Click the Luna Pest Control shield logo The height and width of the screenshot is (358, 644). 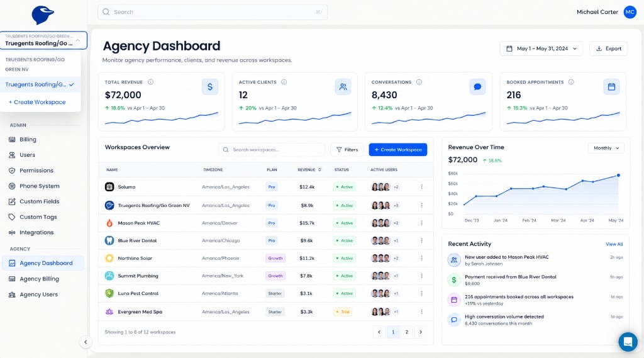pos(109,293)
